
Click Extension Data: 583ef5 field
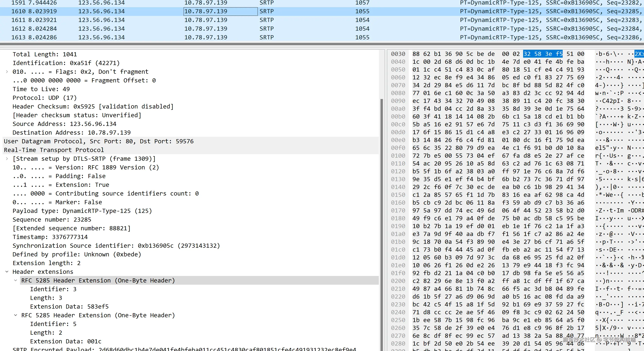tap(69, 306)
